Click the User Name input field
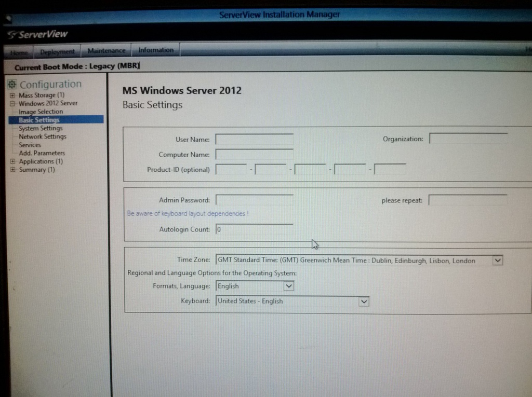 click(x=255, y=140)
